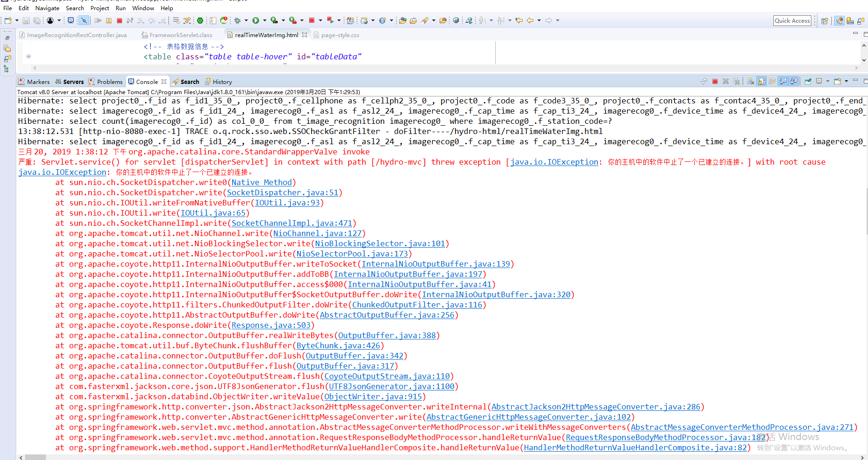Clear the Console output
This screenshot has width=868, height=460.
pyautogui.click(x=750, y=81)
